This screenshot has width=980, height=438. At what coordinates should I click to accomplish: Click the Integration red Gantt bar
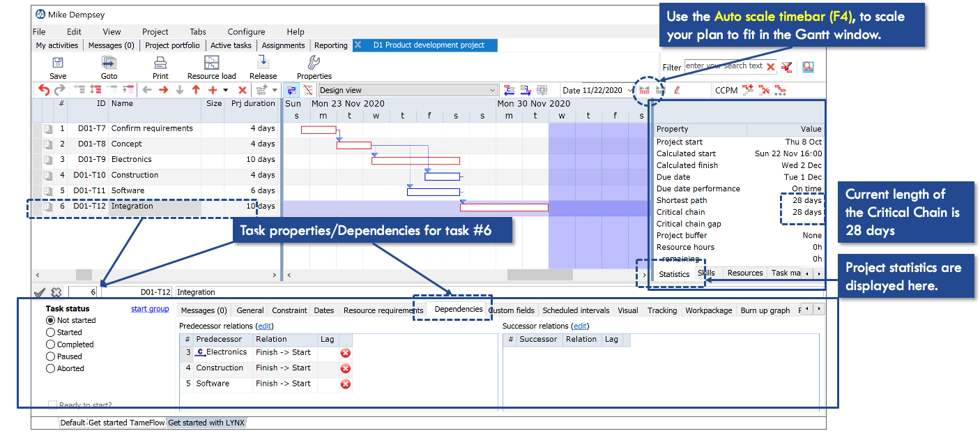click(x=504, y=207)
